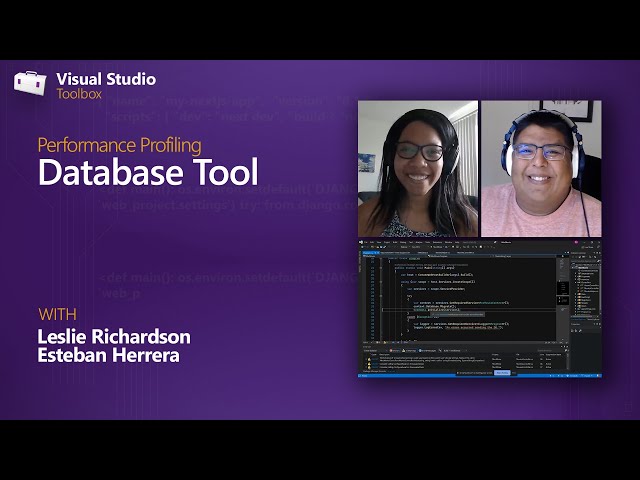The width and height of the screenshot is (640, 480).
Task: Click the orange 'WITH' label
Action: coord(58,314)
